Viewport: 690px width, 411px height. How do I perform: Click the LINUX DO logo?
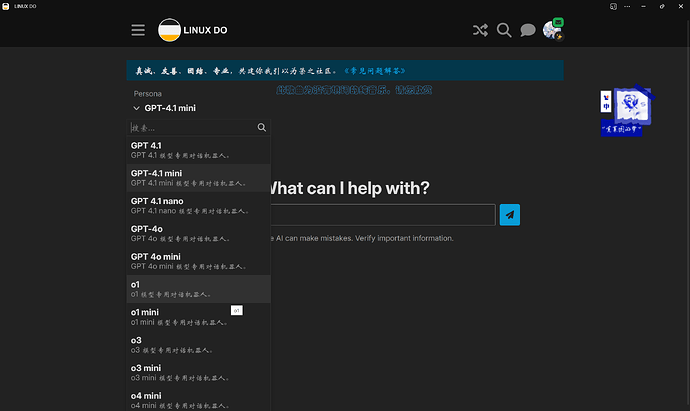pos(193,30)
